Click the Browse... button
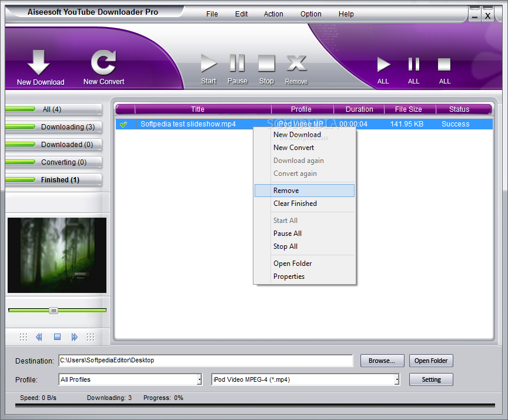This screenshot has width=508, height=420. coord(382,361)
